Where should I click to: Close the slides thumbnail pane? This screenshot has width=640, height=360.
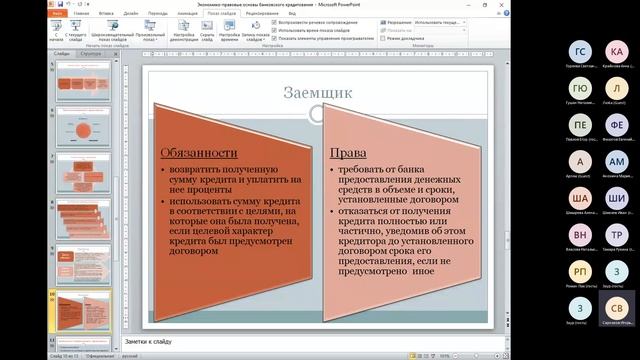tap(116, 53)
